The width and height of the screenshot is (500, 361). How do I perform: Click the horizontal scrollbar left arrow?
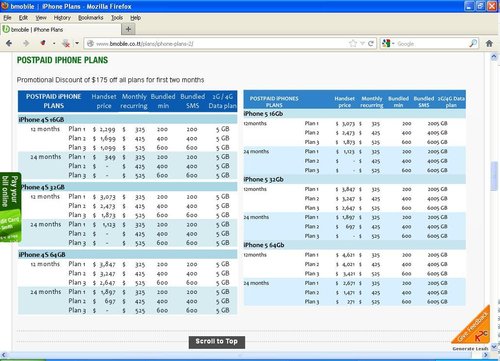click(x=4, y=355)
